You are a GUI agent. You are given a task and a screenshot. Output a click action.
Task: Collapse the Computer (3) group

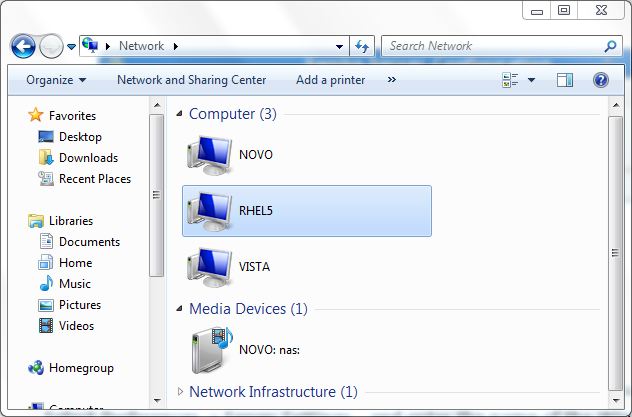(x=179, y=114)
